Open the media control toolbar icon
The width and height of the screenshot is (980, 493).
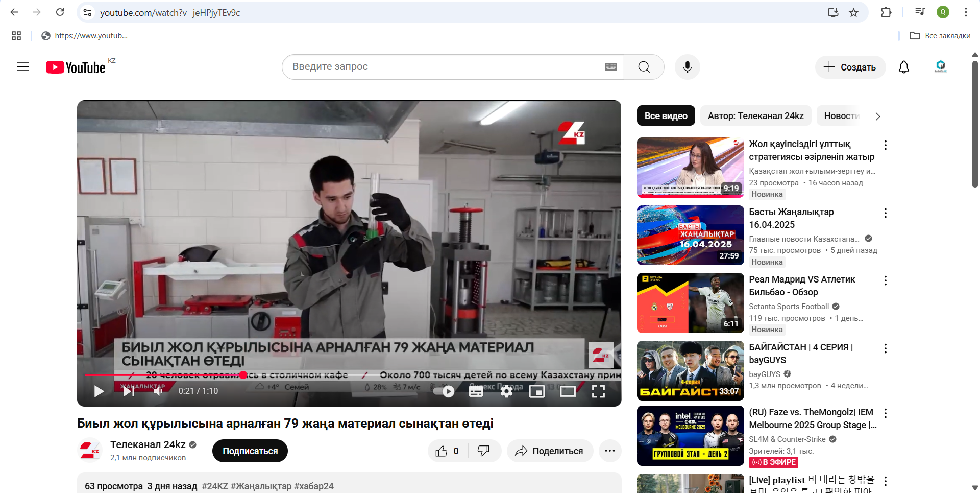click(x=920, y=12)
